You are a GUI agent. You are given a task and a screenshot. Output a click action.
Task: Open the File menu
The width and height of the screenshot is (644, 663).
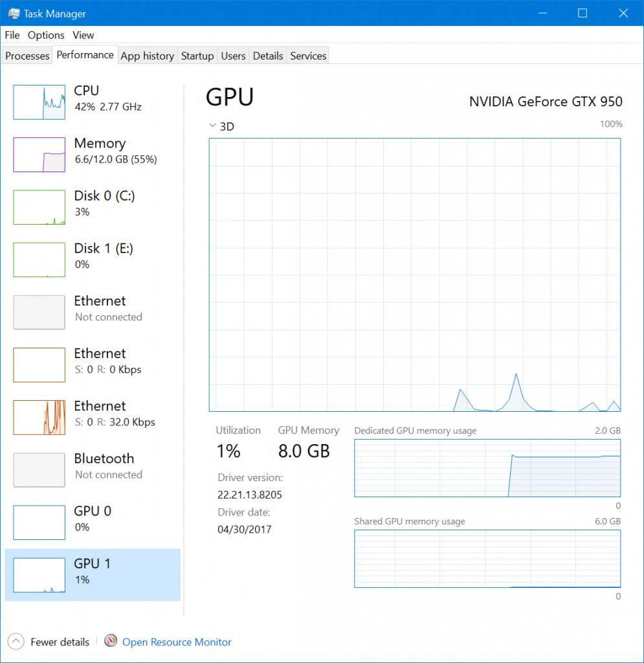tap(11, 35)
